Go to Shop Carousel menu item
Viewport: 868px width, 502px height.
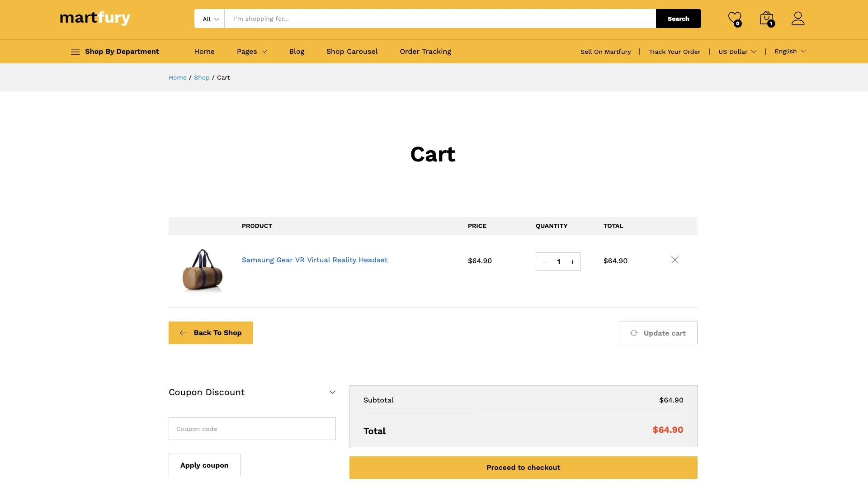[352, 52]
